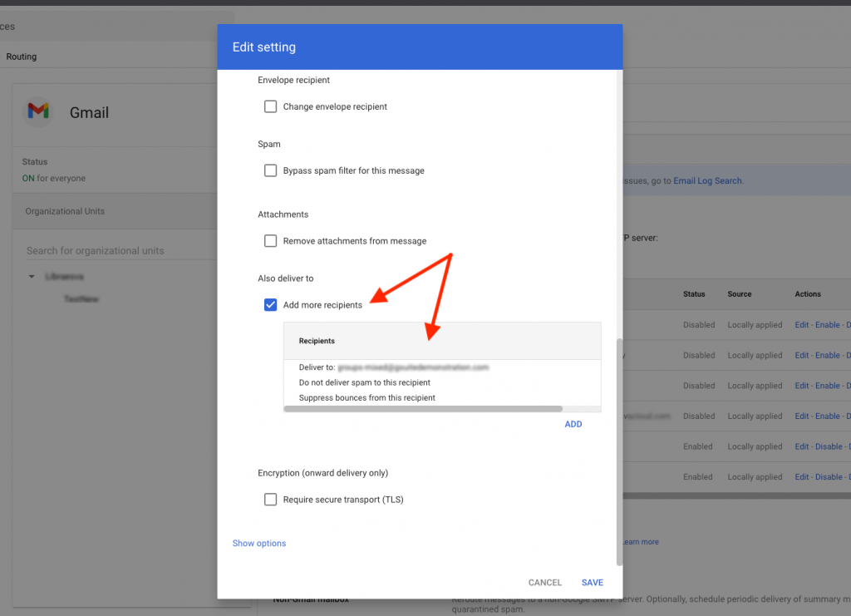Image resolution: width=851 pixels, height=616 pixels.
Task: Check Bypass spam filter for this message
Action: tap(270, 170)
